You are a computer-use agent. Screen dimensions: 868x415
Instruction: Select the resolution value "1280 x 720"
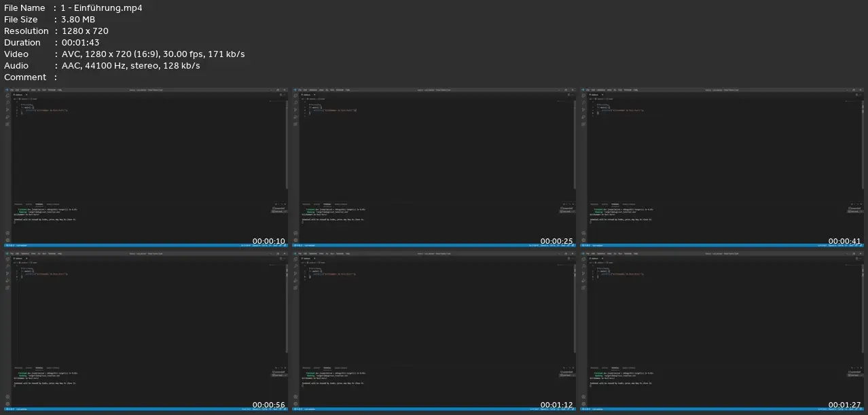point(85,31)
